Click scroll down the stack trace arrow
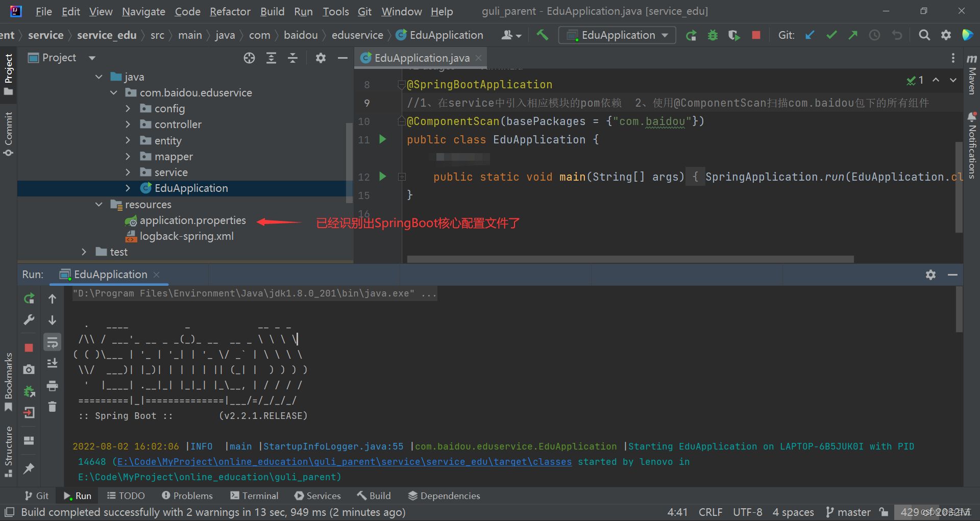The height and width of the screenshot is (521, 980). pyautogui.click(x=52, y=320)
